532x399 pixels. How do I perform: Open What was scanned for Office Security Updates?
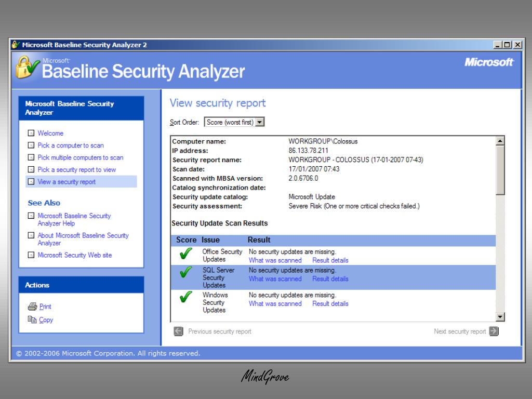(x=275, y=260)
